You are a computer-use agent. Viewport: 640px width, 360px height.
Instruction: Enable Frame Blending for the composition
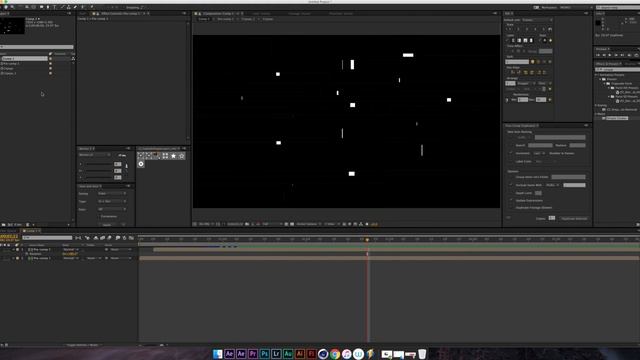(102, 238)
